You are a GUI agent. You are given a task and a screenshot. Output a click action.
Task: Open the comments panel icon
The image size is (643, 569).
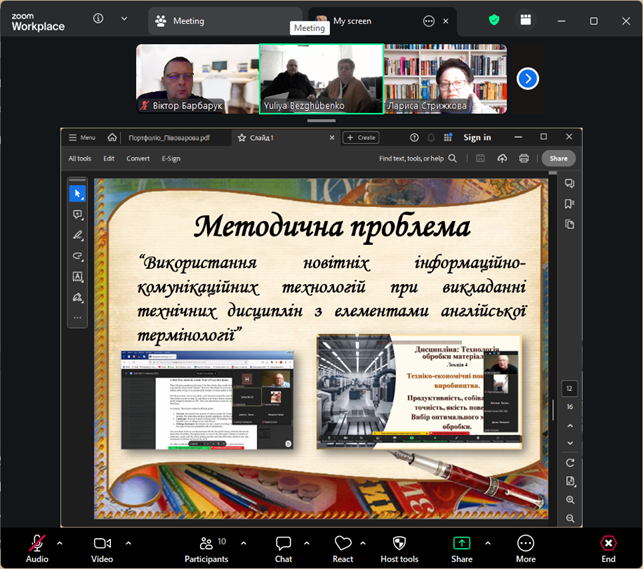[x=570, y=183]
